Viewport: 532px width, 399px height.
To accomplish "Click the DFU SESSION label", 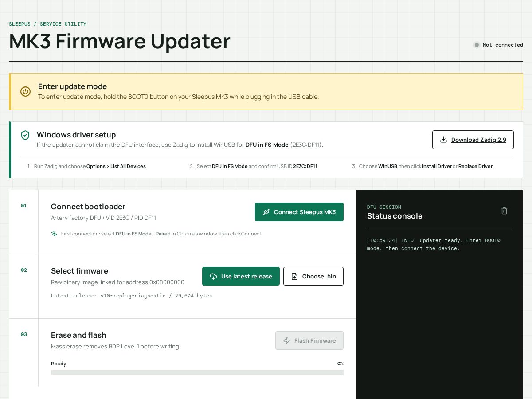I will click(x=384, y=207).
